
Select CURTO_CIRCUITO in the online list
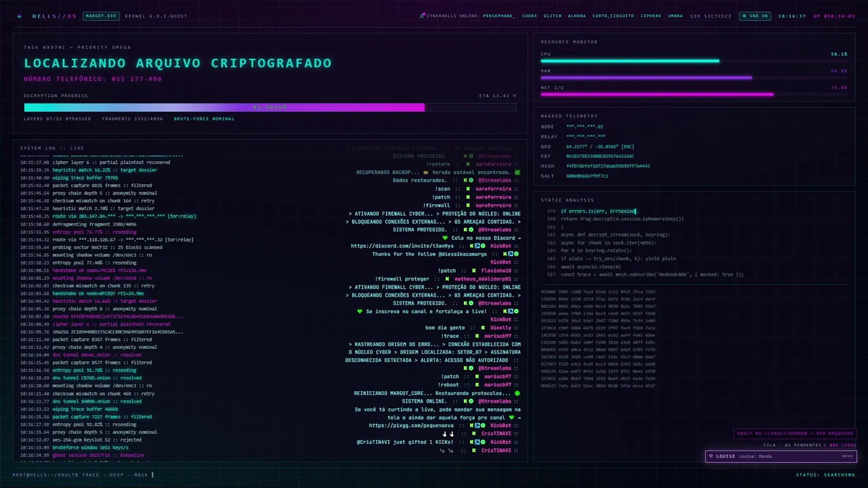tap(613, 16)
